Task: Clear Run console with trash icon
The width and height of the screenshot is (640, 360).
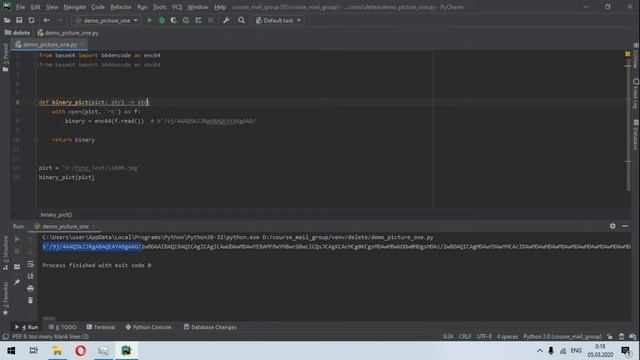Action: [30, 300]
